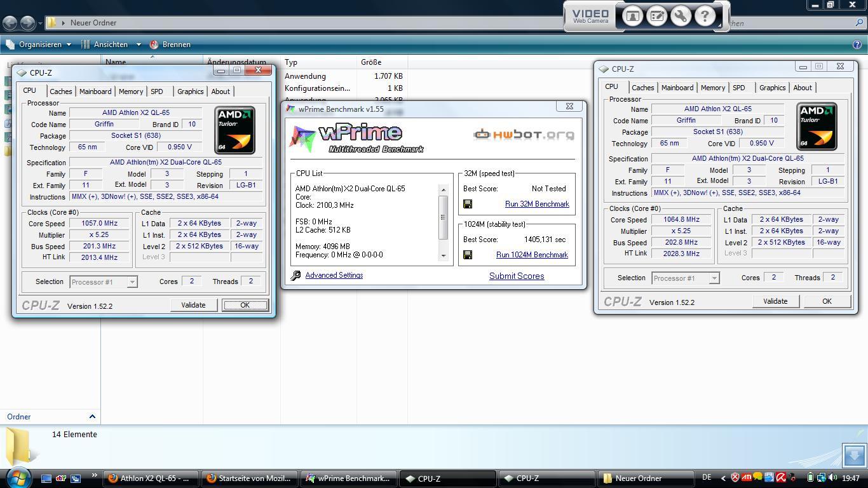
Task: Click the large folder icon in details pane
Action: pyautogui.click(x=19, y=446)
